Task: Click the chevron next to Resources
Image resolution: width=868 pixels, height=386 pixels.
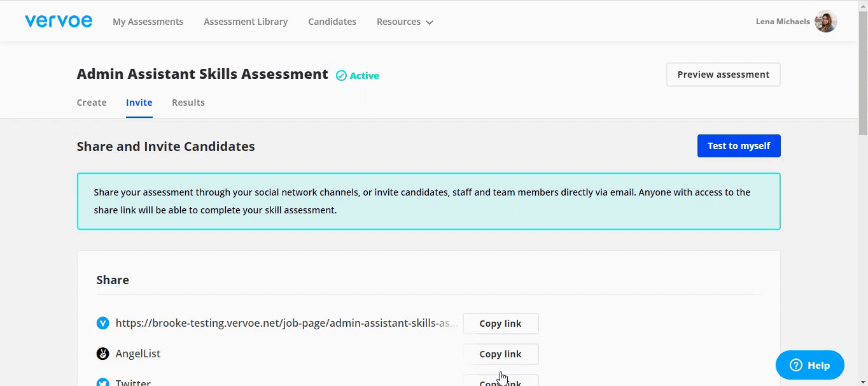Action: [430, 22]
